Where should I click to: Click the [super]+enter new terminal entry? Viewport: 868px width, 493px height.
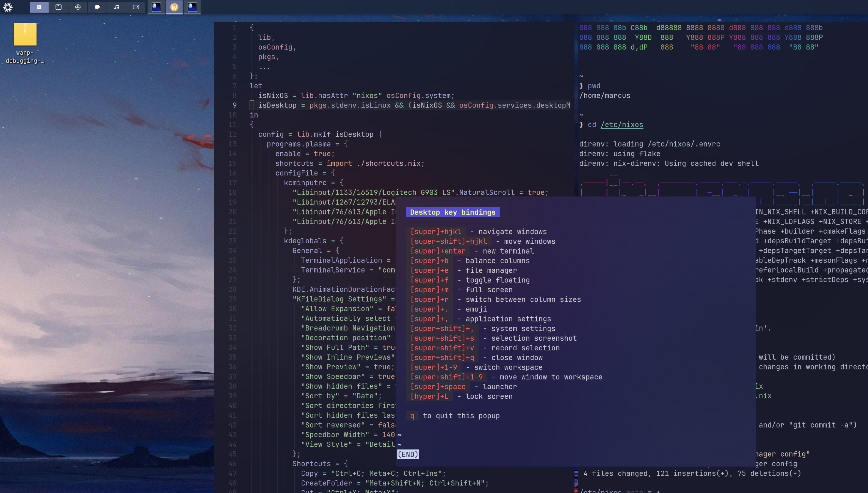click(438, 251)
